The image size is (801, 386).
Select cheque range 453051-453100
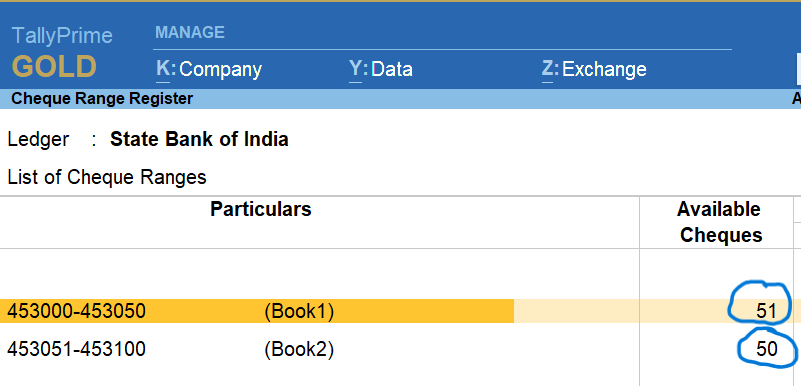[x=77, y=349]
